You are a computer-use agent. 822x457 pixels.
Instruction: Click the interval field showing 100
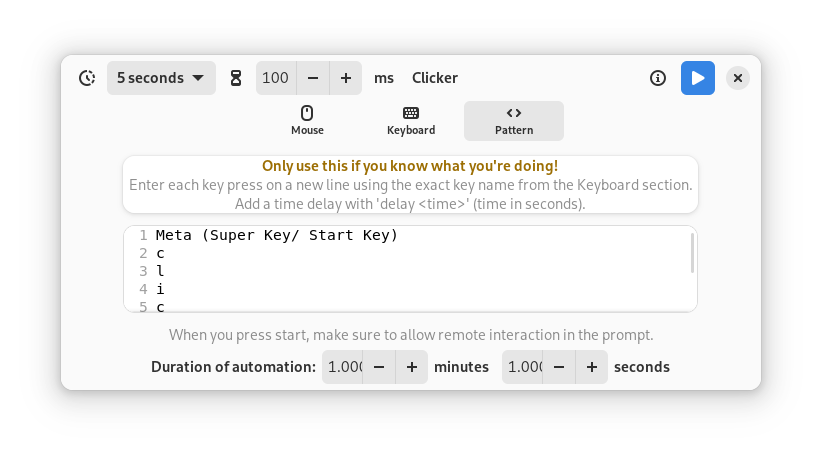click(276, 78)
